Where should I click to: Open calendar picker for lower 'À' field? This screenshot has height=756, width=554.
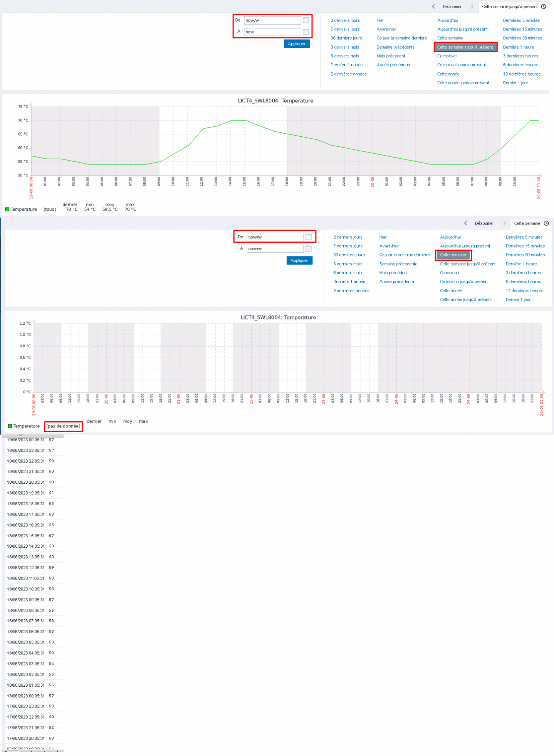(x=308, y=249)
